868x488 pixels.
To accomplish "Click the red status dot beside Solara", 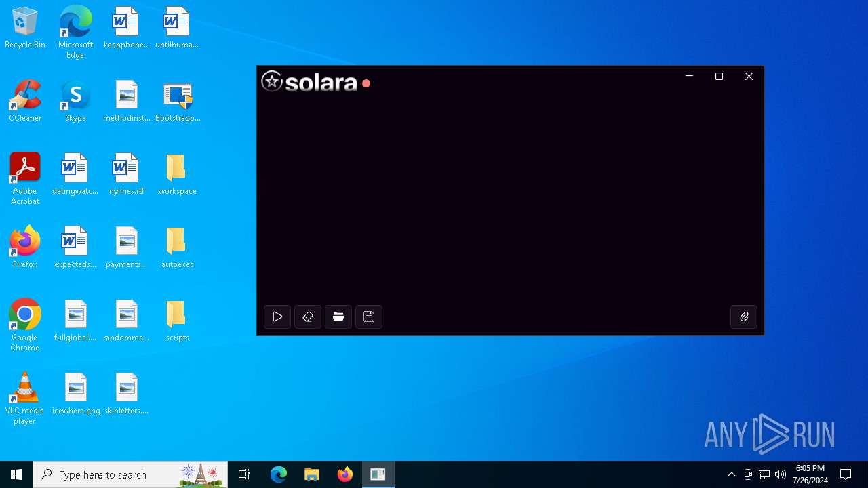I will click(x=366, y=83).
